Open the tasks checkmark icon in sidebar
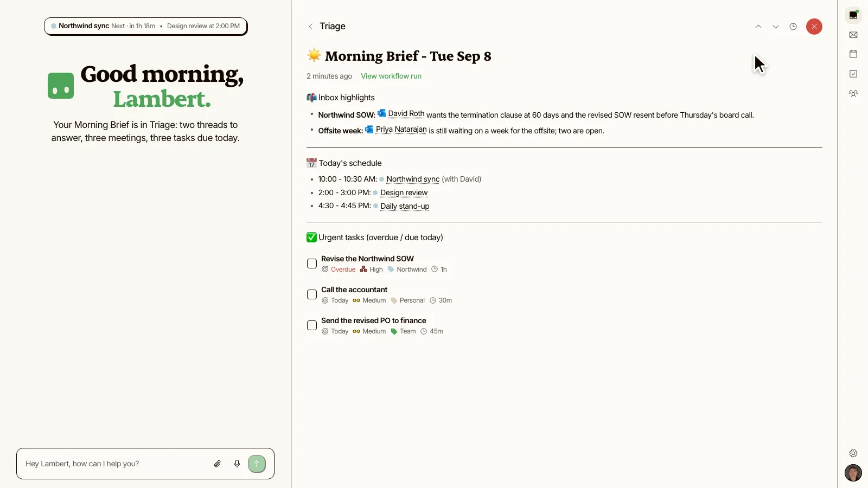The image size is (868, 488). (853, 74)
